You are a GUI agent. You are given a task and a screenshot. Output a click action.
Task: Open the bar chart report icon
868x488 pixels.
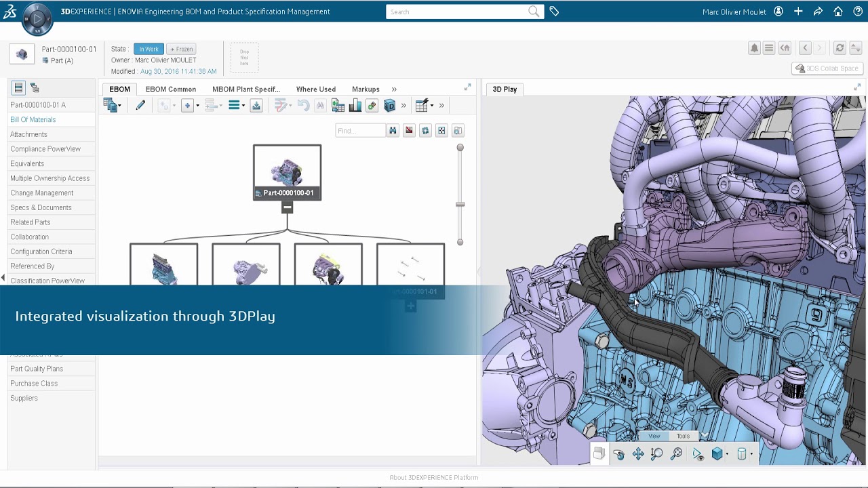(355, 106)
